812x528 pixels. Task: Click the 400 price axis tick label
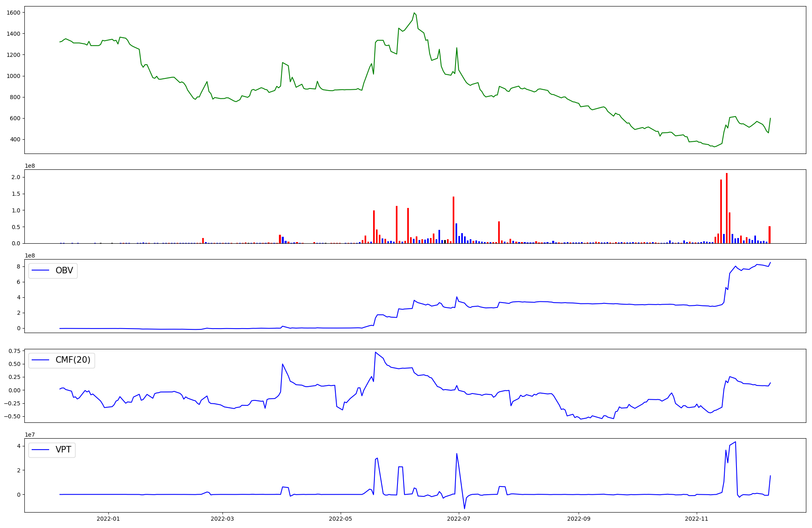[15, 140]
